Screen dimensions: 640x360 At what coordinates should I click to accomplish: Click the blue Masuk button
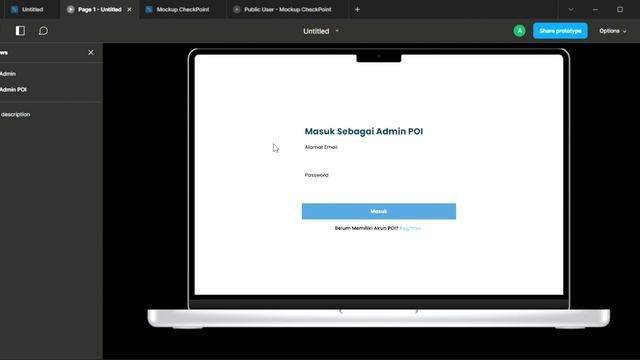(379, 211)
